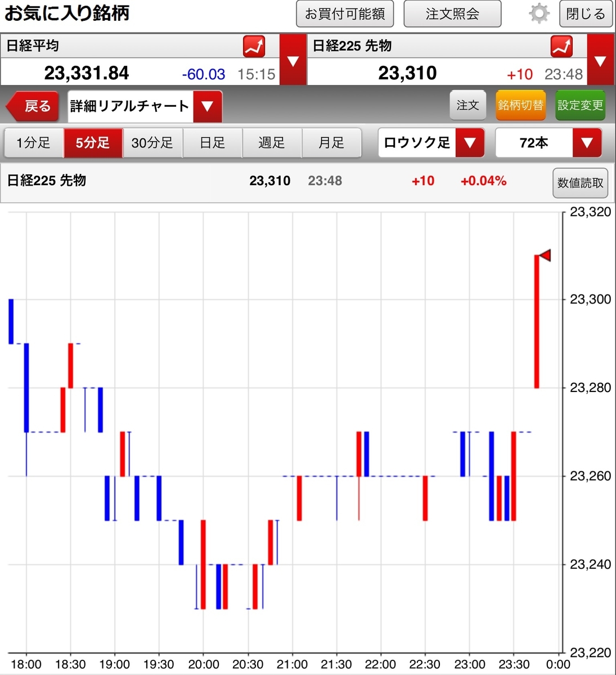Click the お買付可能額 button

tap(345, 13)
